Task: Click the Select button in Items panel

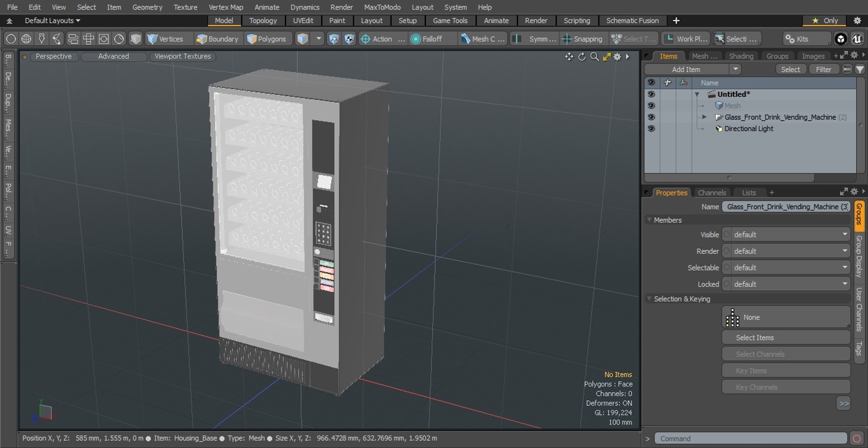Action: (790, 69)
